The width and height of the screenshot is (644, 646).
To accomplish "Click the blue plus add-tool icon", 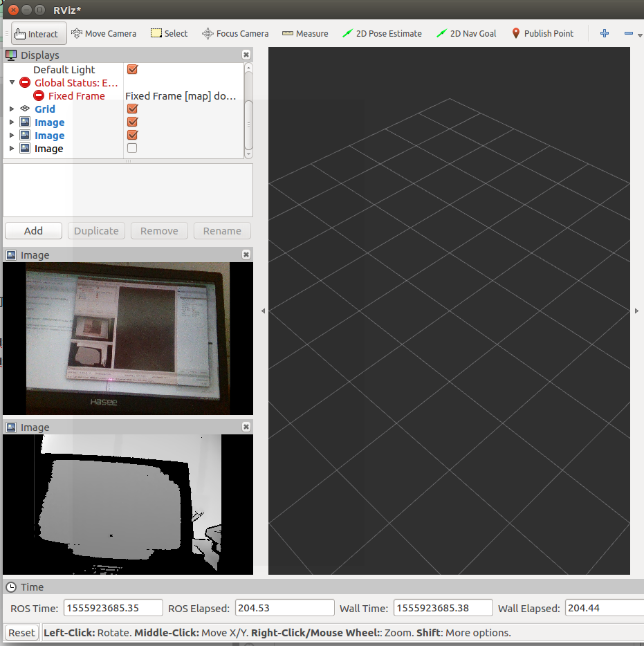I will 605,33.
